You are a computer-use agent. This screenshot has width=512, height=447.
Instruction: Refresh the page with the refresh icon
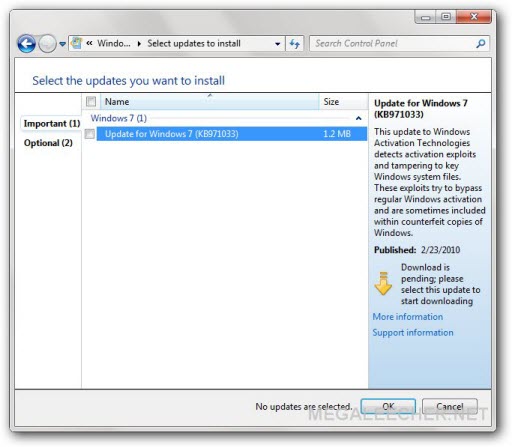pos(295,44)
